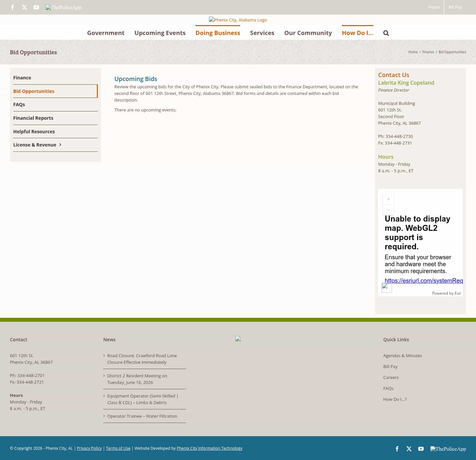Image resolution: width=476 pixels, height=460 pixels.
Task: Open the Terms of Use link
Action: 118,448
